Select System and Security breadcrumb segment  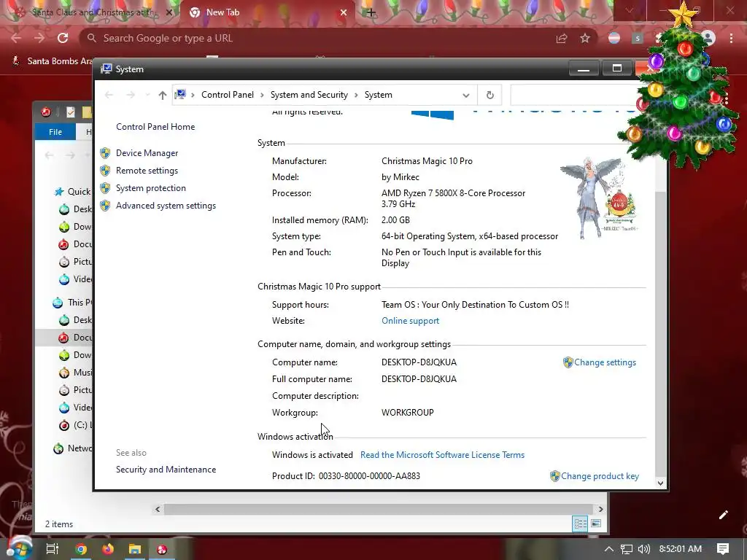[x=309, y=95]
